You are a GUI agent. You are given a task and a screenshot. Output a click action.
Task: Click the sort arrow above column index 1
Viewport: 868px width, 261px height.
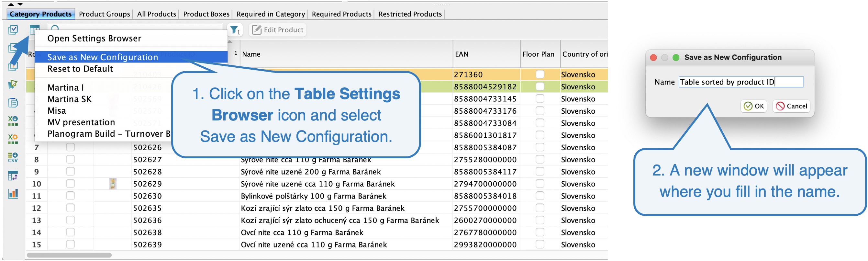(x=230, y=42)
